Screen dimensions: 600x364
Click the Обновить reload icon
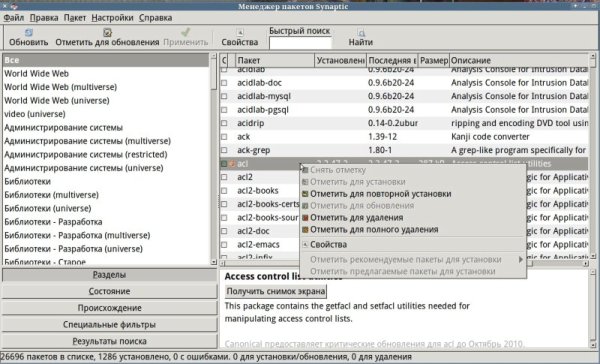pyautogui.click(x=29, y=33)
